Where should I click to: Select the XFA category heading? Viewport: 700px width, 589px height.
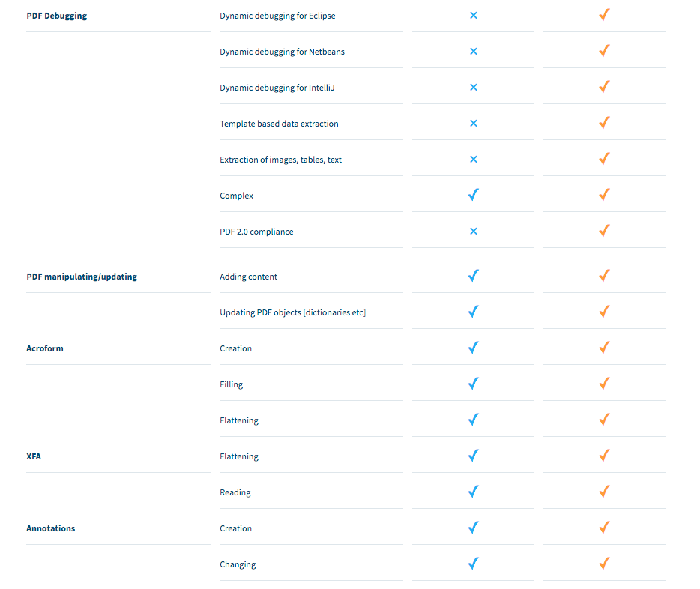(34, 456)
